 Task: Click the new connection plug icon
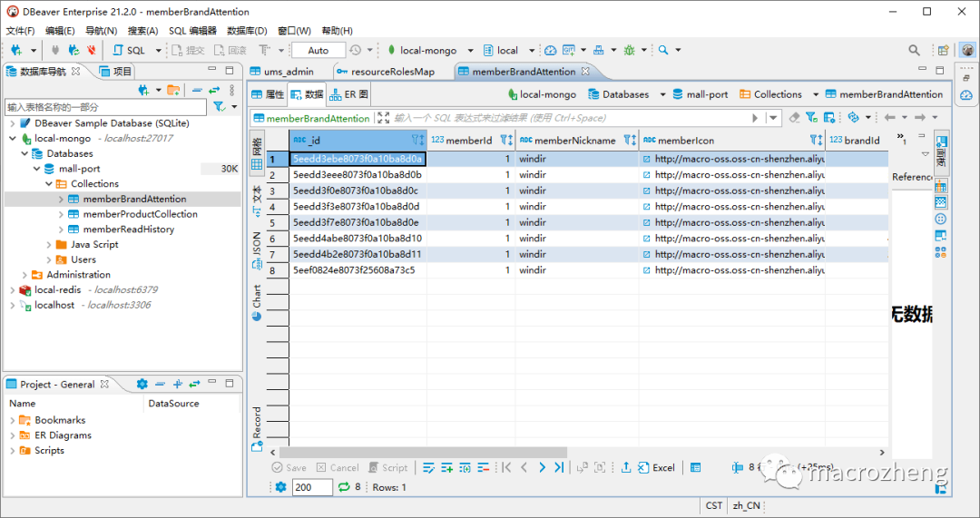(18, 51)
